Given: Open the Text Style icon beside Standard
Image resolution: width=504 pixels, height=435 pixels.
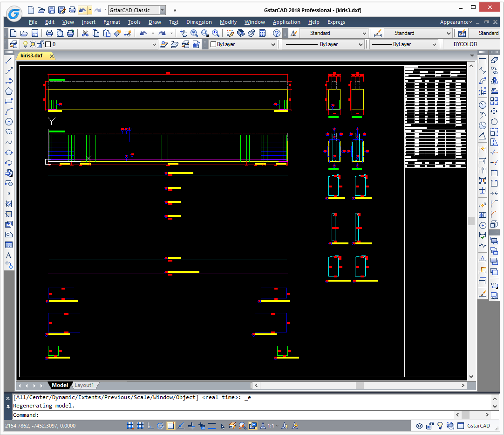Looking at the screenshot, I should [294, 33].
